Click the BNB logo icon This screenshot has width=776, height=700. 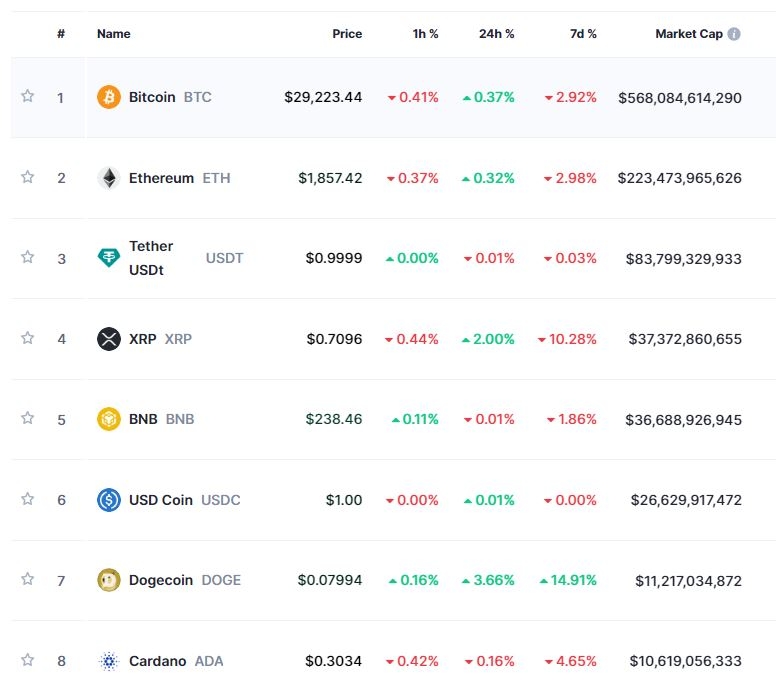point(108,419)
